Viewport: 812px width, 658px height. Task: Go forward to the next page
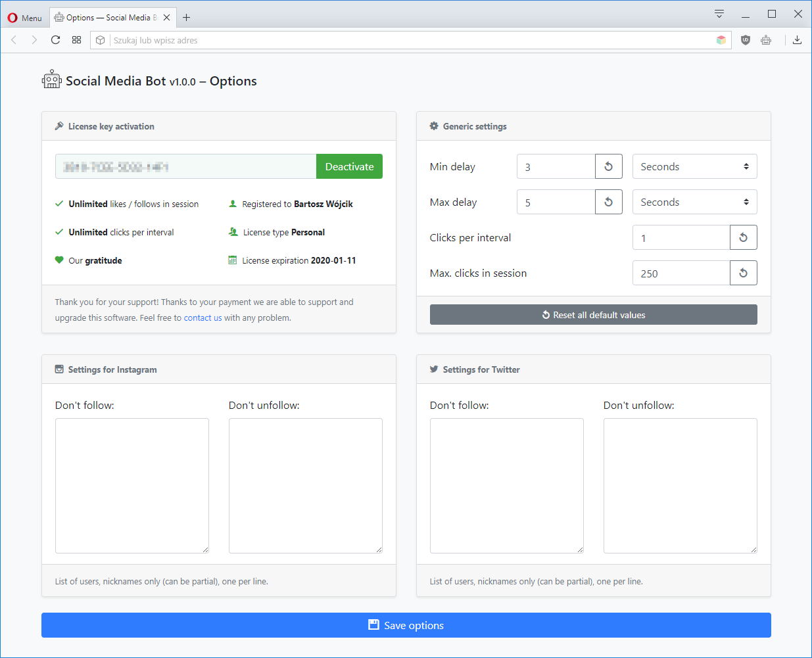[35, 40]
